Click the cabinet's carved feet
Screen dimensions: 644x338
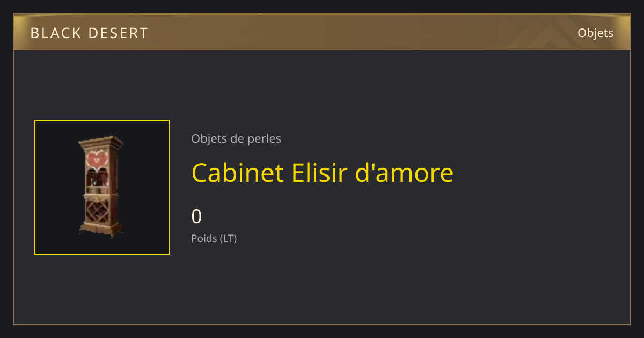[x=101, y=231]
